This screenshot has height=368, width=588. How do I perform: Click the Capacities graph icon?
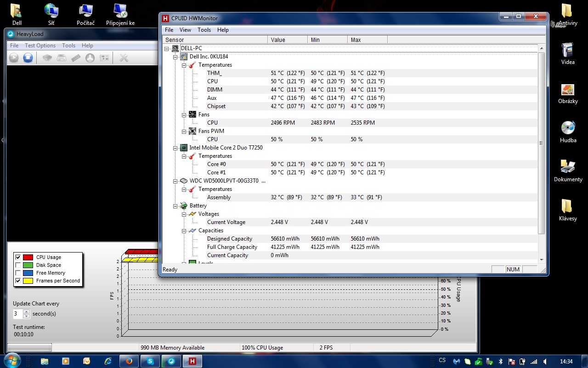[x=192, y=230]
